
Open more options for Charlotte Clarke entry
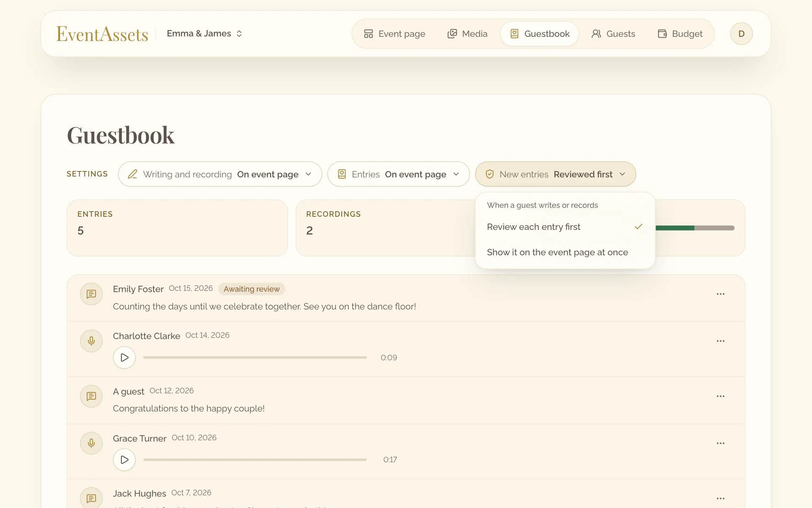pos(721,341)
